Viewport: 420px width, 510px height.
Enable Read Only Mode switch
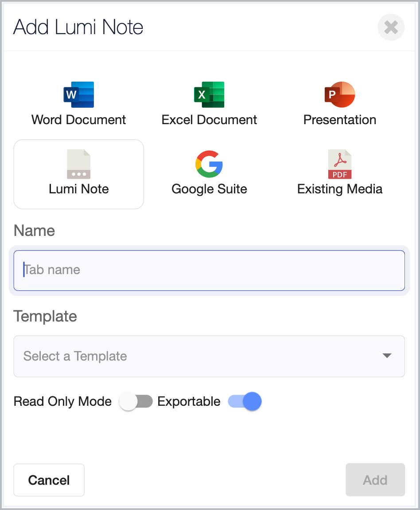(136, 401)
